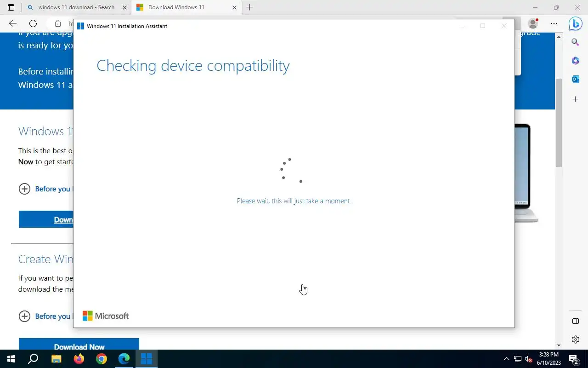Image resolution: width=588 pixels, height=368 pixels.
Task: Open Edge profile avatar
Action: click(533, 23)
